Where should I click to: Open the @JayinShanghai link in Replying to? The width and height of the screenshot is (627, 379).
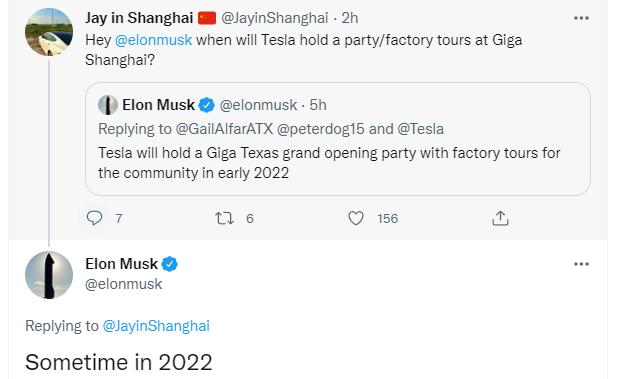[156, 326]
